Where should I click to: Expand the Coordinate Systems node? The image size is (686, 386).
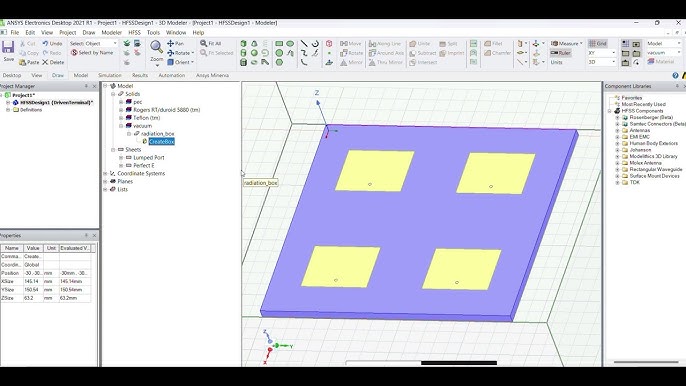tap(105, 173)
